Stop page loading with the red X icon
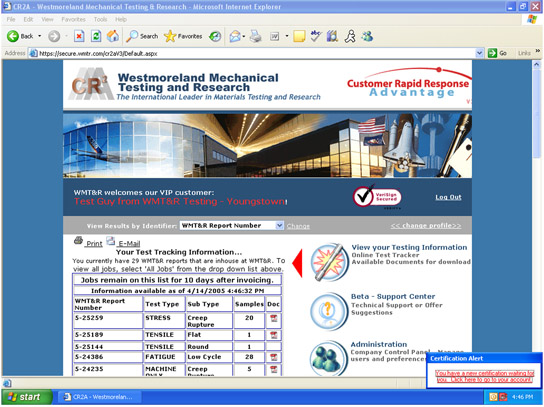The image size is (544, 407). point(79,36)
